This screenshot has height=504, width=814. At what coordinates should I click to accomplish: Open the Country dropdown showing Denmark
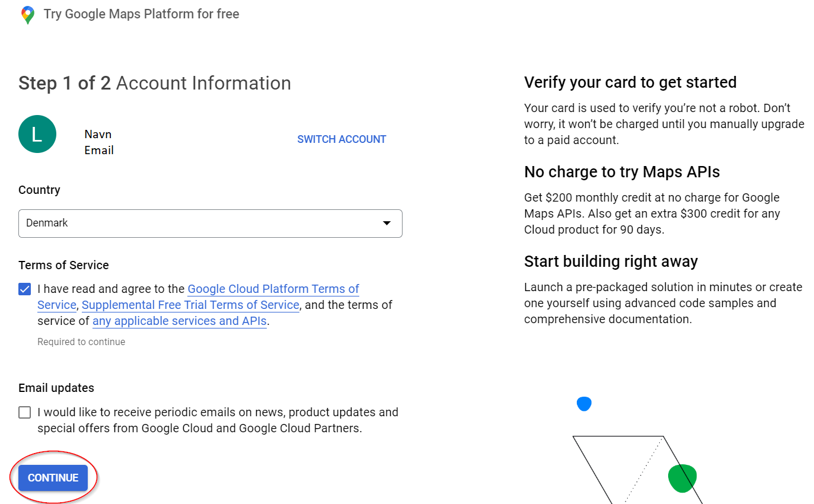click(x=210, y=224)
